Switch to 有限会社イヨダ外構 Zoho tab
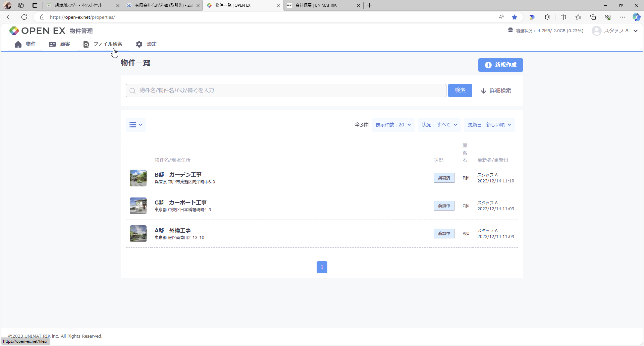This screenshot has height=346, width=644. pyautogui.click(x=164, y=5)
